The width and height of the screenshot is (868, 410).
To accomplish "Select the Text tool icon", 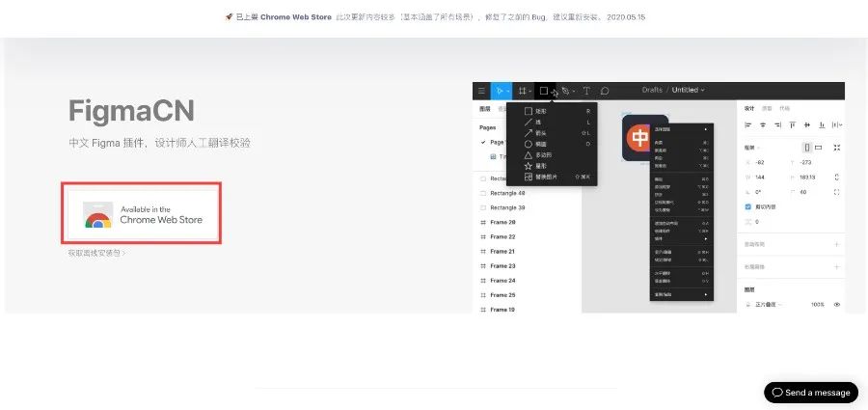I will 586,91.
